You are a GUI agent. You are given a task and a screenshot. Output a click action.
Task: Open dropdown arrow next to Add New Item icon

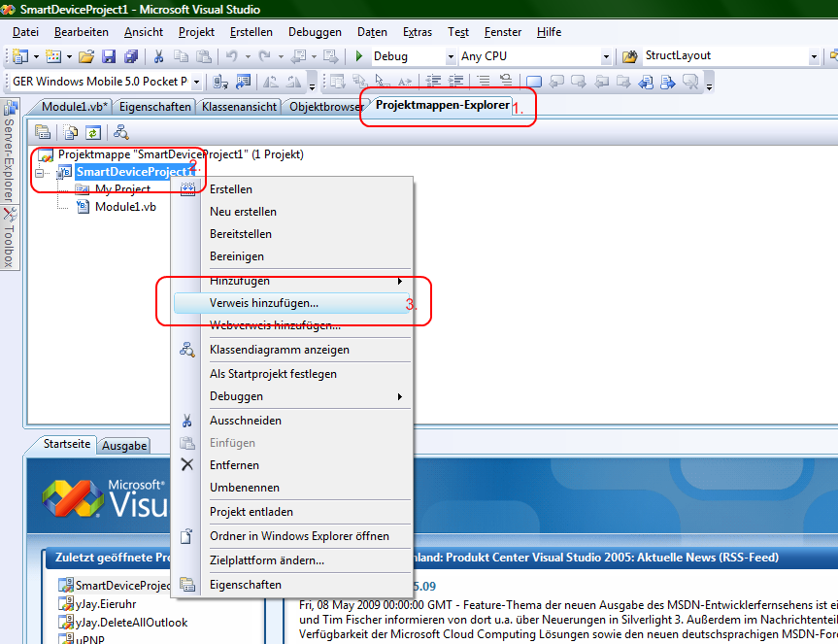[x=69, y=56]
